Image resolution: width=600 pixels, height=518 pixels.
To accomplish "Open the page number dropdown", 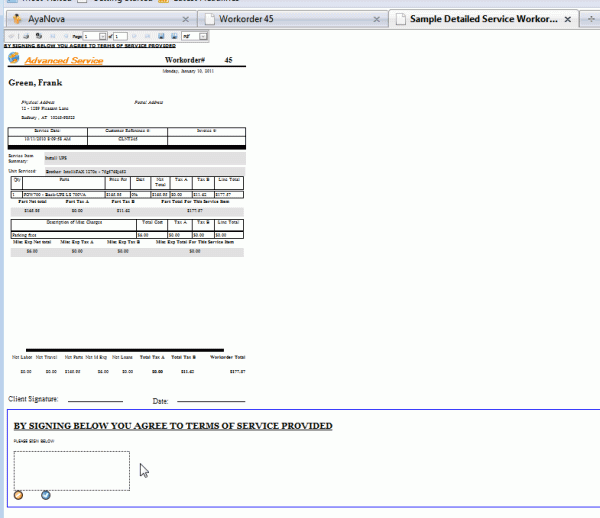I will 103,36.
